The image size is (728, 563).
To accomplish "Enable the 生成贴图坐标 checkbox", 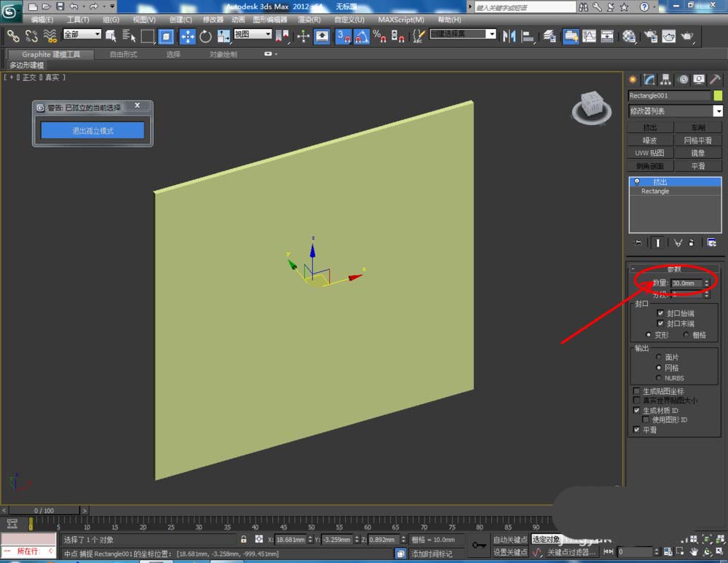I will tap(637, 391).
